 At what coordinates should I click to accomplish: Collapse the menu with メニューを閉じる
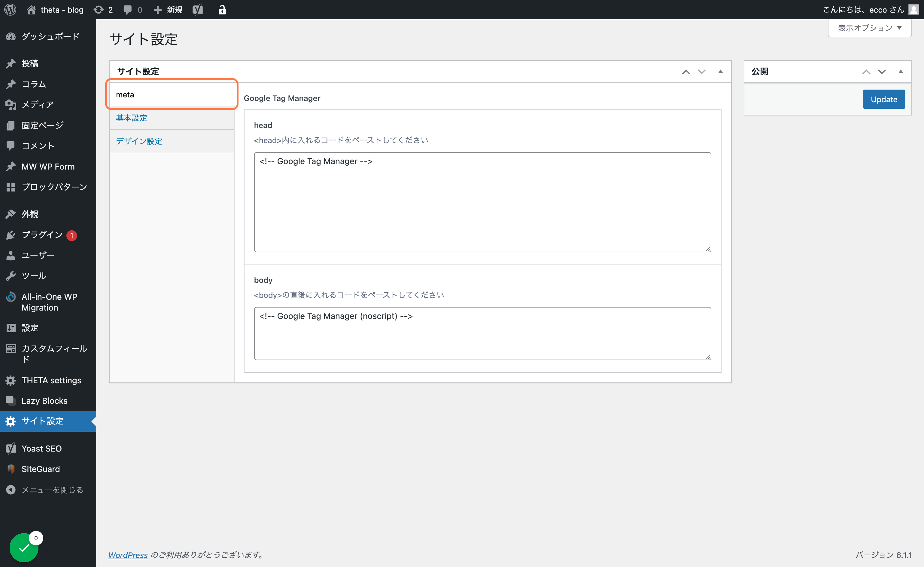pyautogui.click(x=48, y=490)
